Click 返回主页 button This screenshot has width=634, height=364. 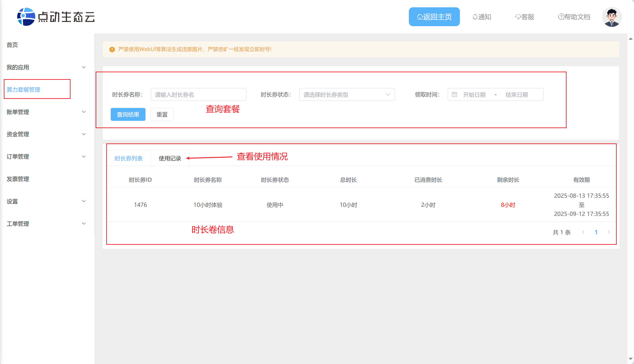(434, 17)
